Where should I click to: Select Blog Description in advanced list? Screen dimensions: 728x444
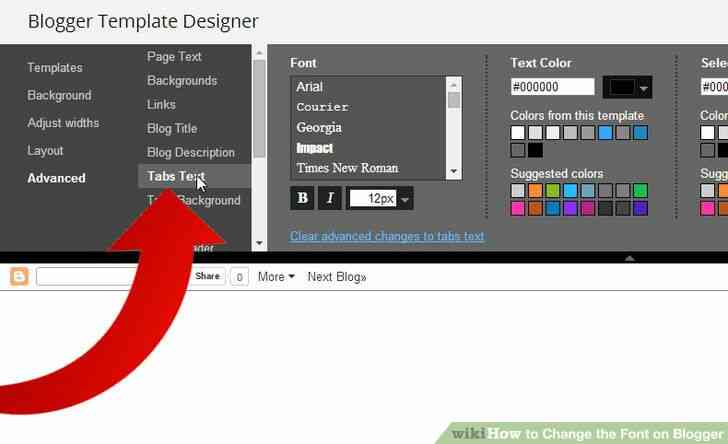191,152
